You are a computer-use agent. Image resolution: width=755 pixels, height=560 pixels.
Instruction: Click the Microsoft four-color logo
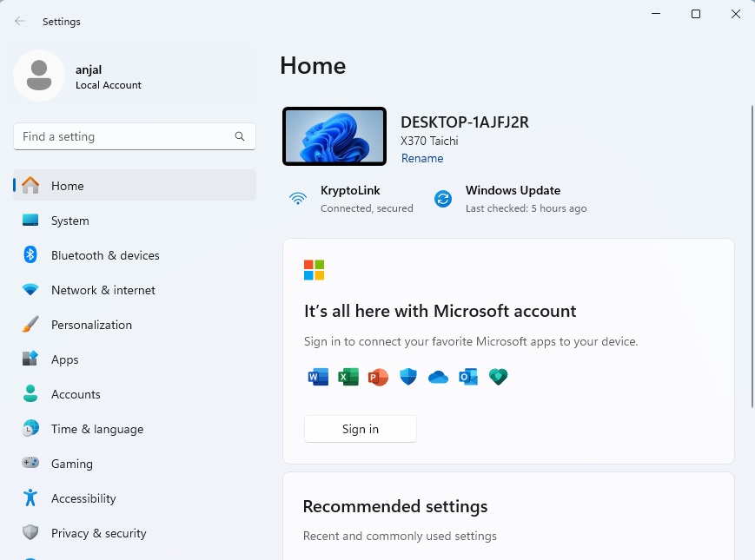(314, 269)
